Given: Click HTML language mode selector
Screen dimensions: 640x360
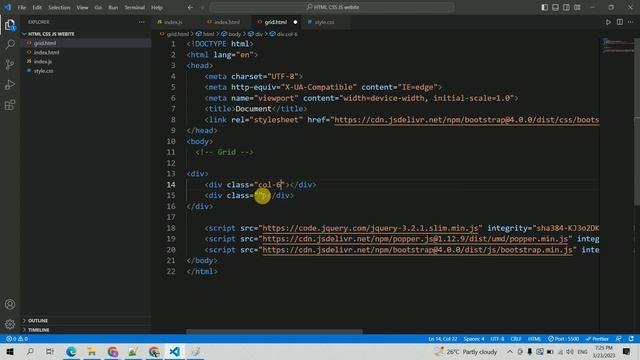Looking at the screenshot, I should point(534,339).
